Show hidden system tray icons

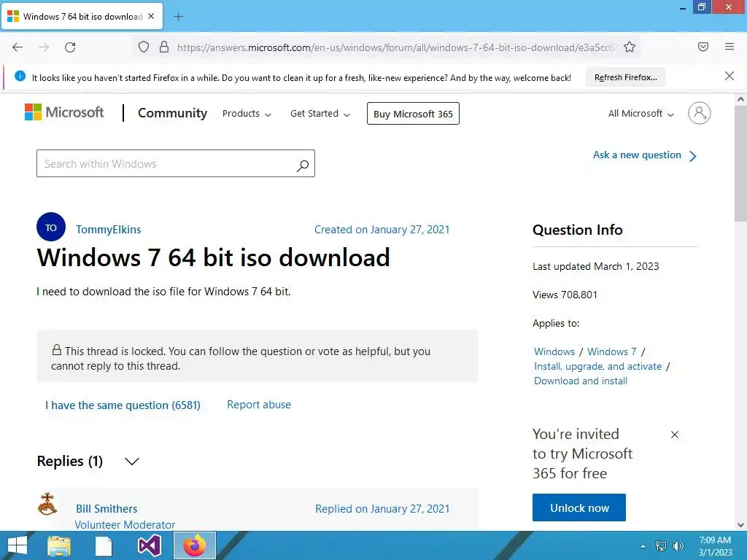(x=643, y=546)
